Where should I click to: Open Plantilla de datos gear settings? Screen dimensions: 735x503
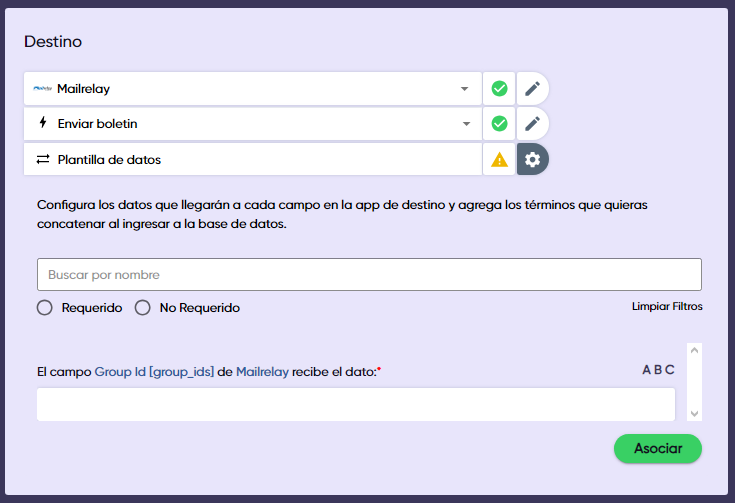[x=532, y=159]
